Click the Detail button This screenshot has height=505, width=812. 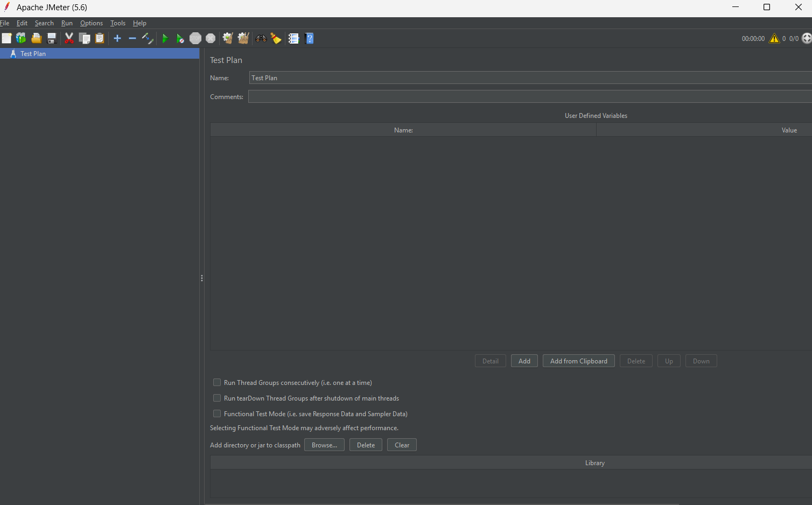pyautogui.click(x=491, y=361)
